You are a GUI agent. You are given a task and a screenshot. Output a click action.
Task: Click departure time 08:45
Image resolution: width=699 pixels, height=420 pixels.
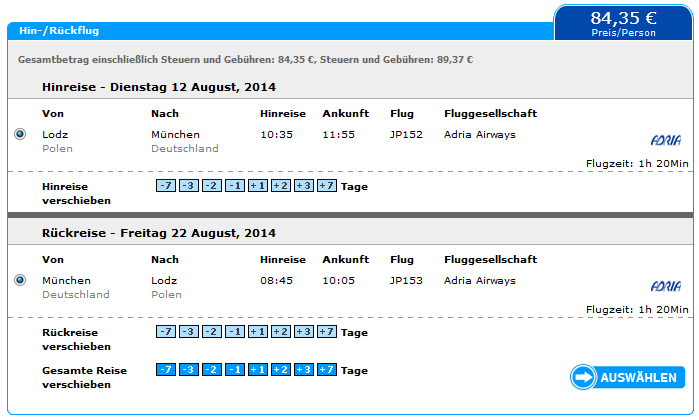pos(276,280)
